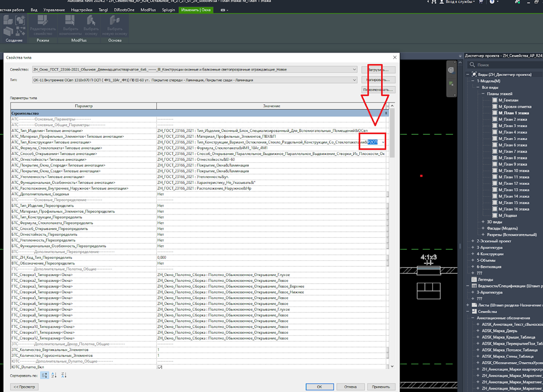Confirm dialog with ОК button
This screenshot has height=392, width=543.
click(x=319, y=387)
